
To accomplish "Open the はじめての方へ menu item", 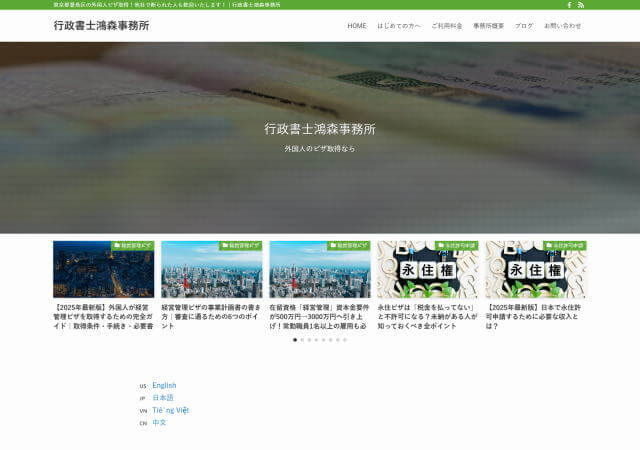I will [x=399, y=26].
